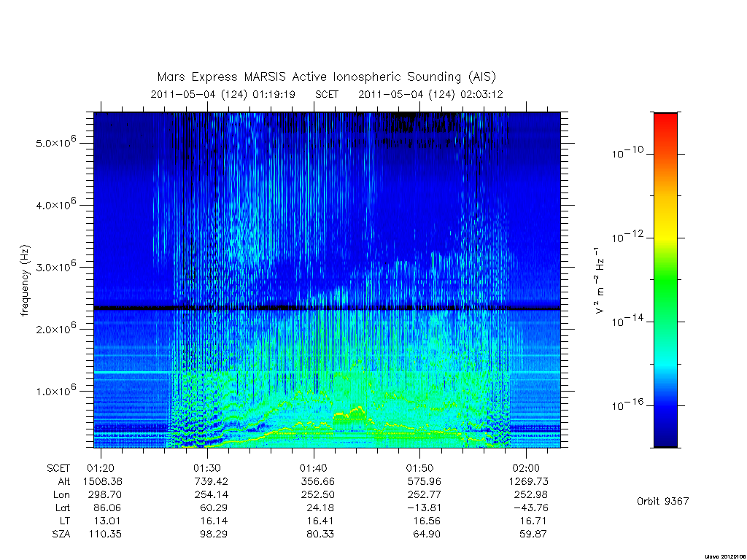This screenshot has width=747, height=560.
Task: Click the start timestamp 2011-05-04 (124) 01:19:19
Action: pos(223,94)
